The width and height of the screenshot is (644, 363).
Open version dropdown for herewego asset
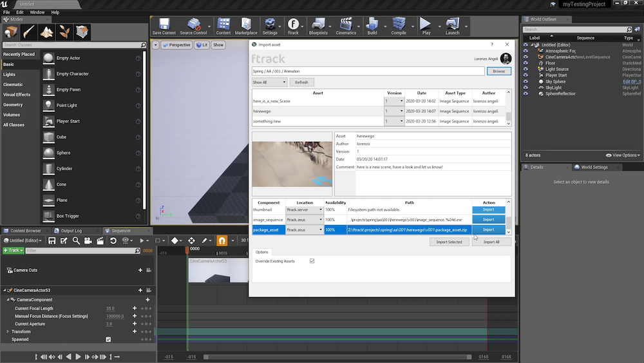click(x=394, y=111)
